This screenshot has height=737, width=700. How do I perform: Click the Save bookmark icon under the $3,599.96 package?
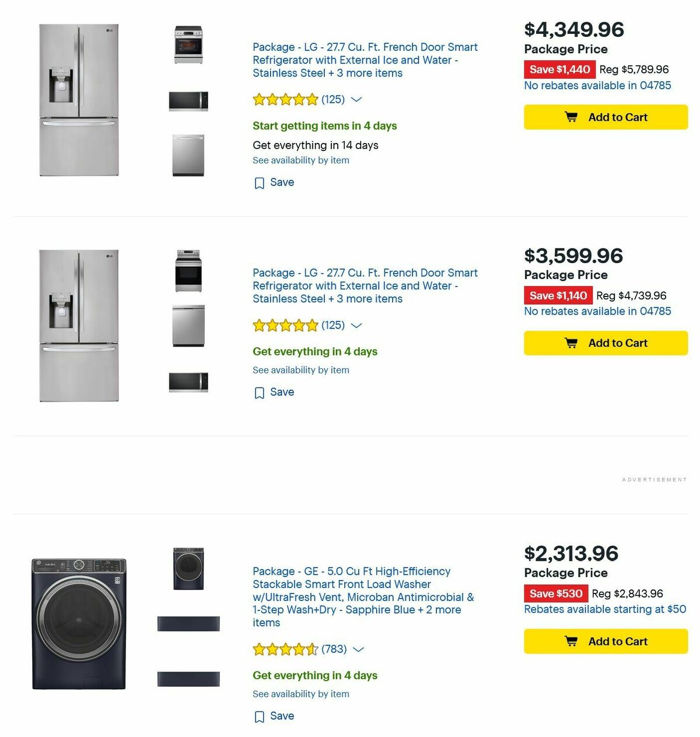260,392
